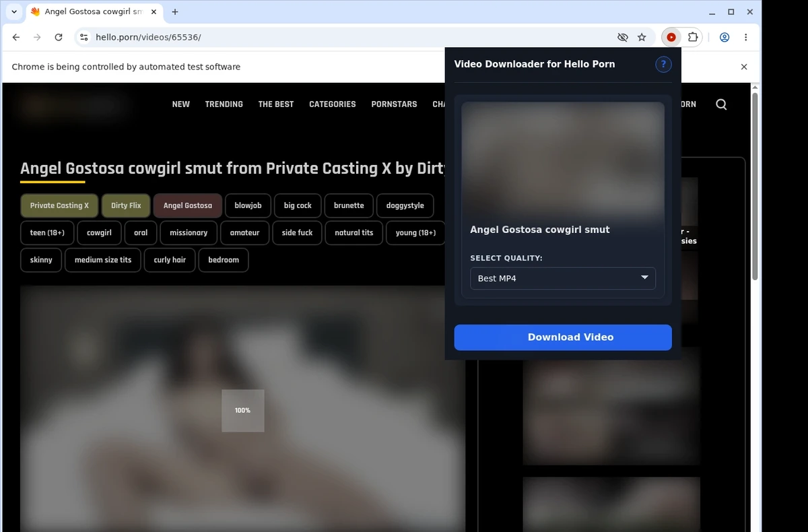Click the browser back arrow
The height and width of the screenshot is (532, 808).
[x=16, y=38]
